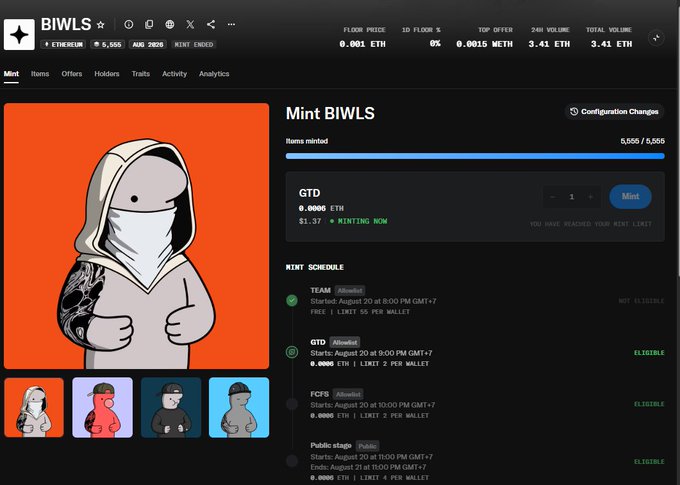Click the MINTING NOW status text
The width and height of the screenshot is (680, 485).
[x=362, y=221]
